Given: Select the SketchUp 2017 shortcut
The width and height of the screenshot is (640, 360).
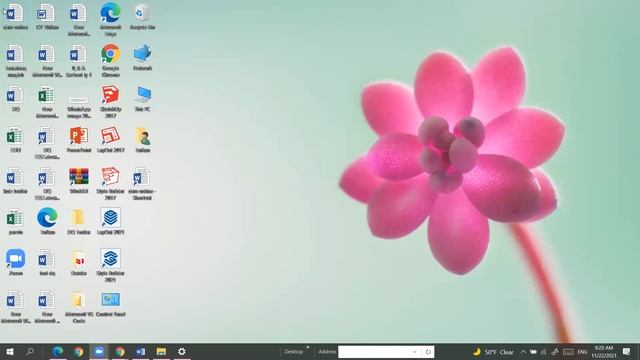Looking at the screenshot, I should click(111, 102).
